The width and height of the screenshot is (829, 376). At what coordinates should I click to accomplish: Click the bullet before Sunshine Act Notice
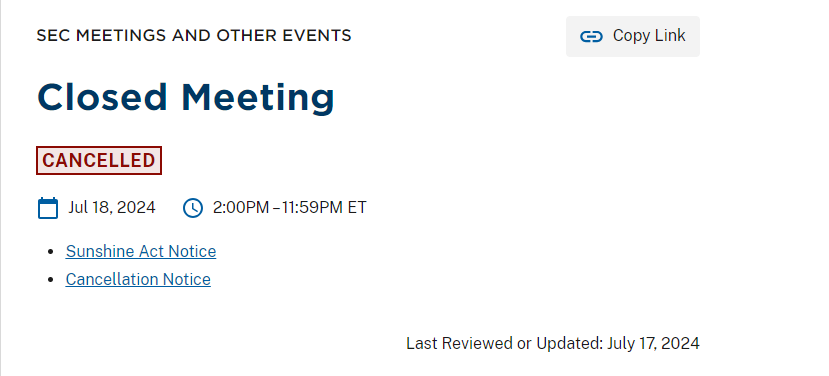coord(51,252)
